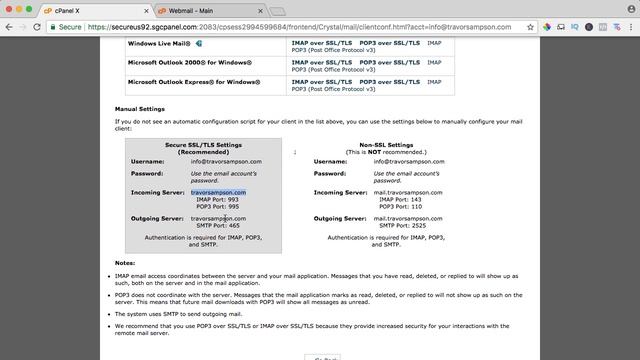Click the Notes: heading
The image size is (640, 360).
tap(125, 263)
